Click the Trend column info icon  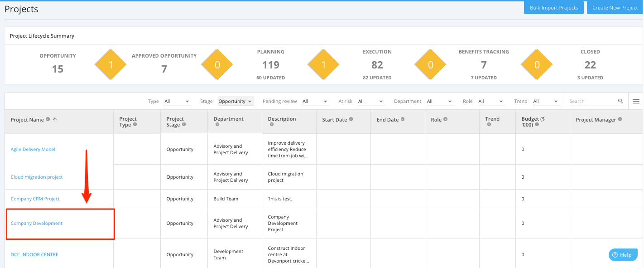[489, 124]
